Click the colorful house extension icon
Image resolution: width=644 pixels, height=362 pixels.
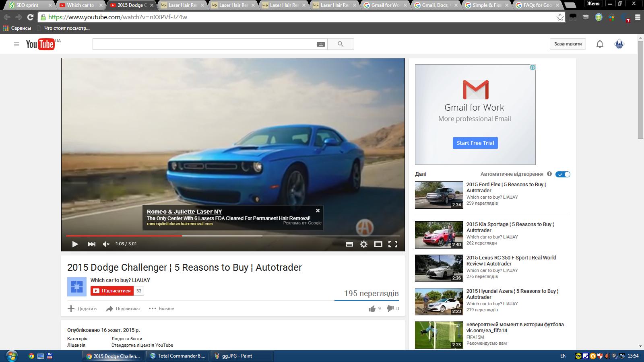tap(611, 17)
